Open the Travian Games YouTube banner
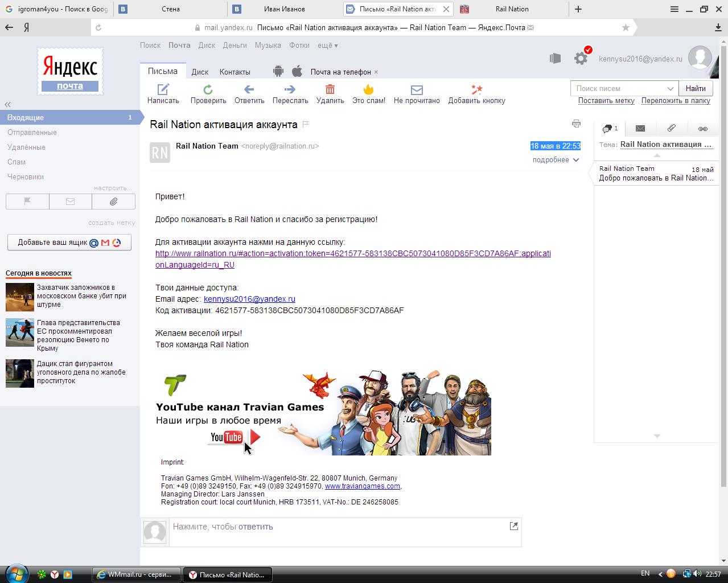This screenshot has width=728, height=583. pyautogui.click(x=323, y=413)
